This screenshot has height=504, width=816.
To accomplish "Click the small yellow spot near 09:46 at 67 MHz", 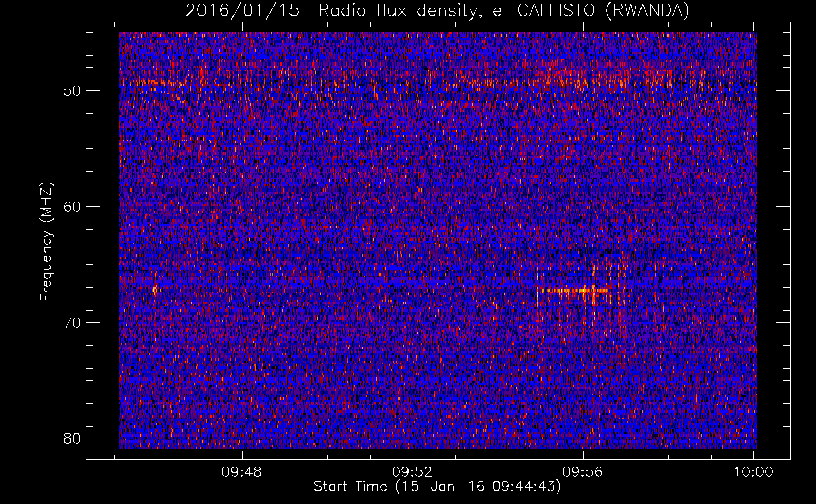I will click(x=156, y=290).
